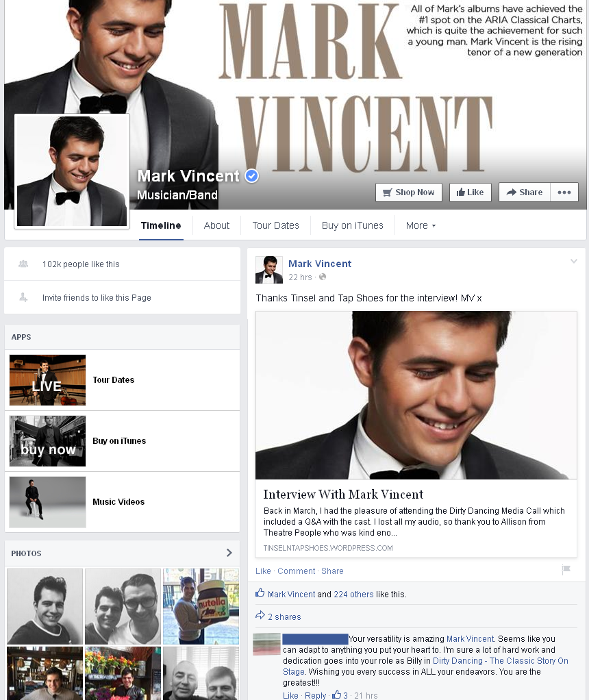Click the post author avatar thumbnail

pyautogui.click(x=268, y=270)
